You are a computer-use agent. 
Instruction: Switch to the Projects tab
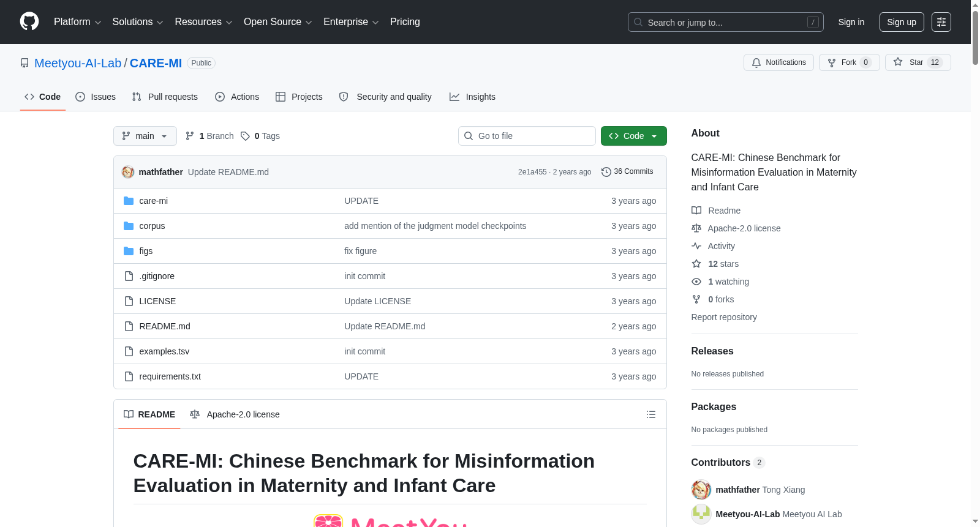click(299, 97)
